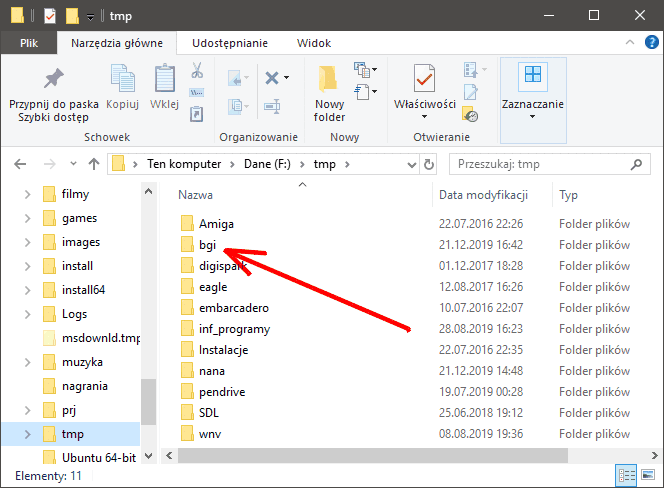Click the Properties (Właściwości) checkmark icon
The height and width of the screenshot is (488, 664).
click(x=424, y=78)
